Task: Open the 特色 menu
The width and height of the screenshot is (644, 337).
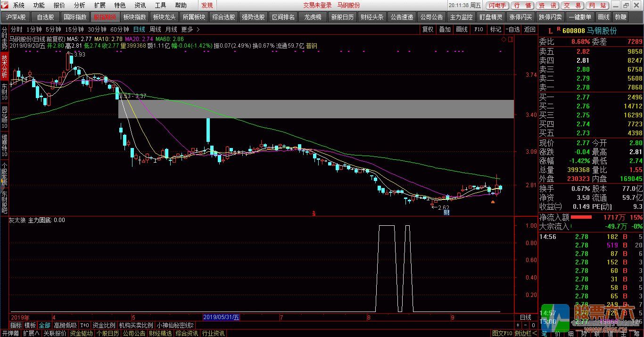Action: click(x=120, y=5)
